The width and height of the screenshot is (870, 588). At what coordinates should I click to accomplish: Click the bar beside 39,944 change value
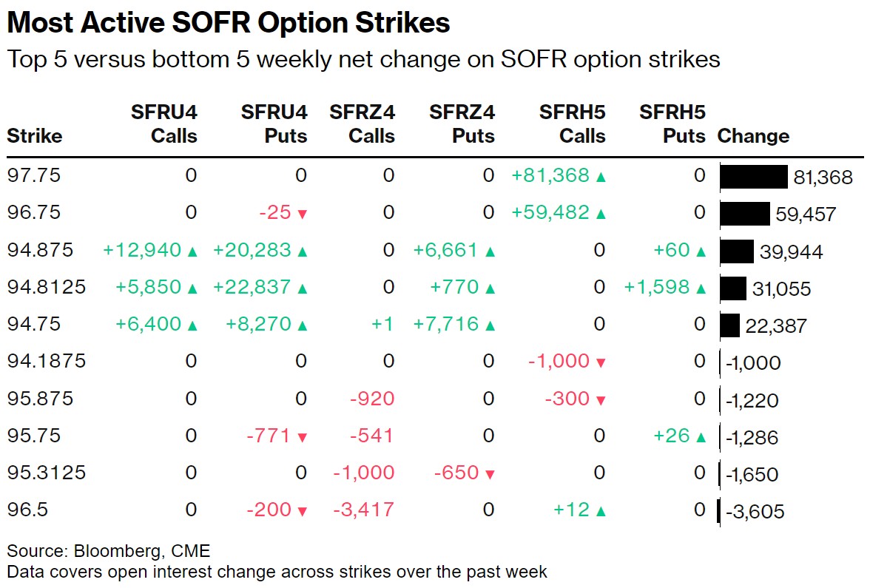[736, 251]
